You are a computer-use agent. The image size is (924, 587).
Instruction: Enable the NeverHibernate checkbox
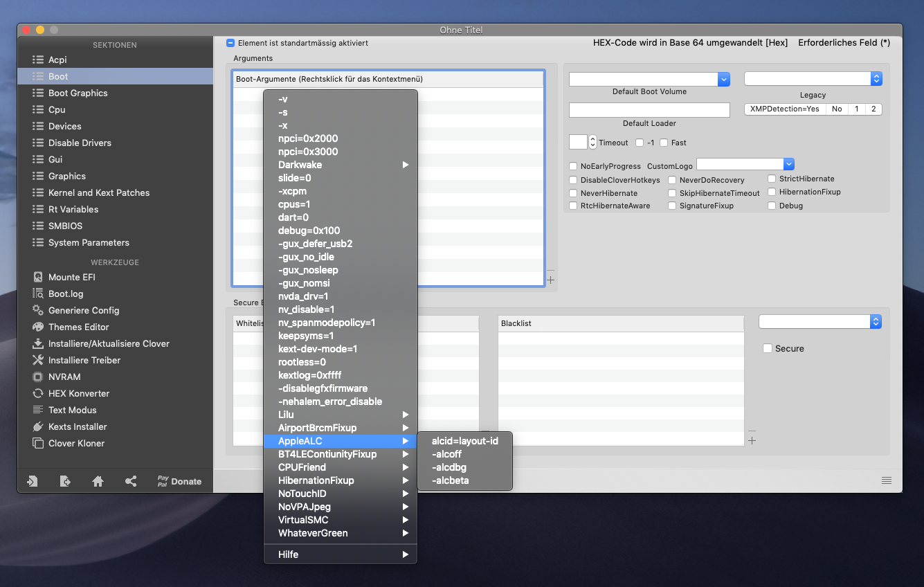point(573,193)
